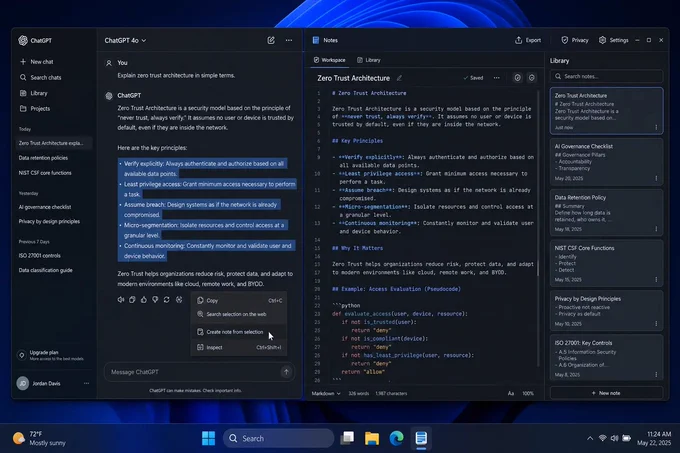Open Settings via the gear icon
The width and height of the screenshot is (680, 453).
[x=602, y=40]
